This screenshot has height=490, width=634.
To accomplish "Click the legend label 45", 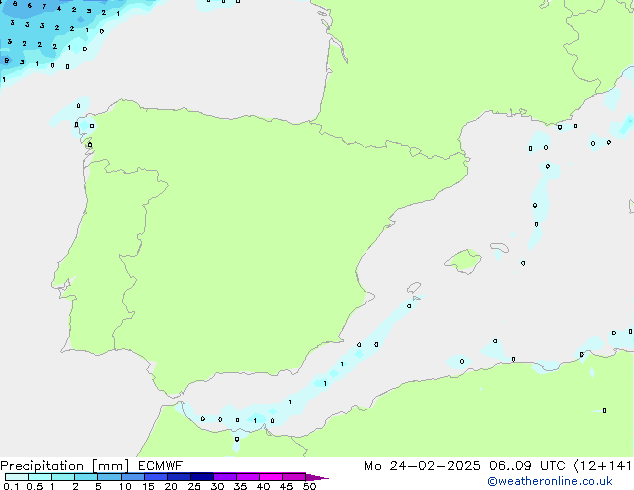I will [x=286, y=486].
